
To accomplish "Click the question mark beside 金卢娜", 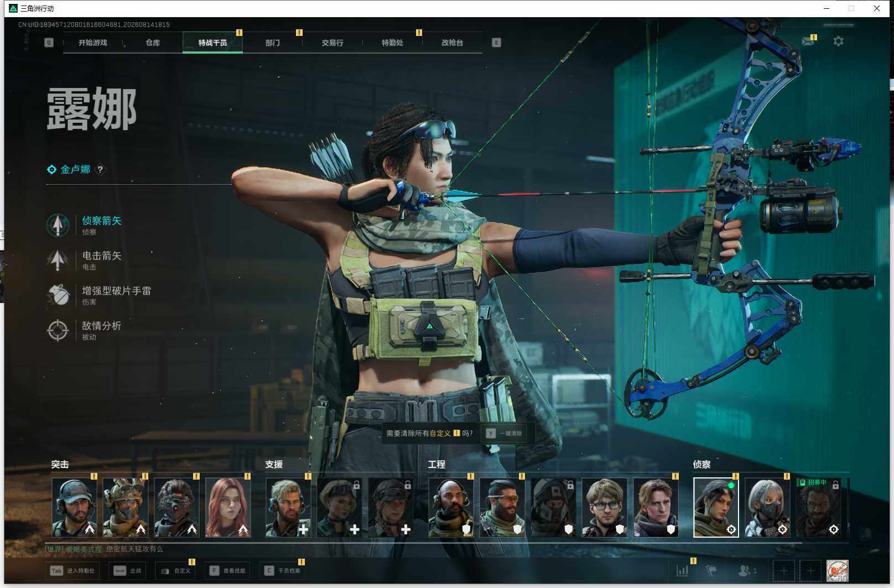I will pyautogui.click(x=100, y=170).
